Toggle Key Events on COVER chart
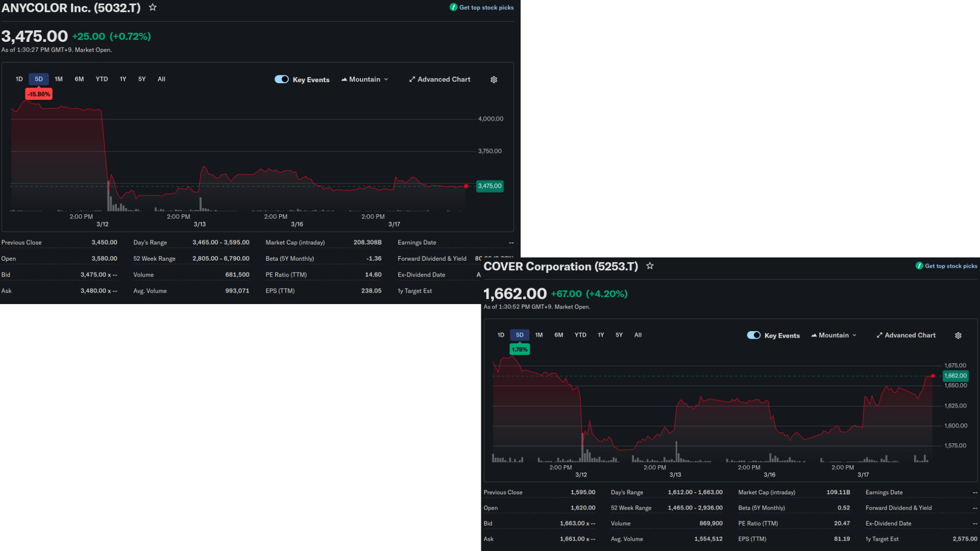The width and height of the screenshot is (980, 551). (x=753, y=335)
